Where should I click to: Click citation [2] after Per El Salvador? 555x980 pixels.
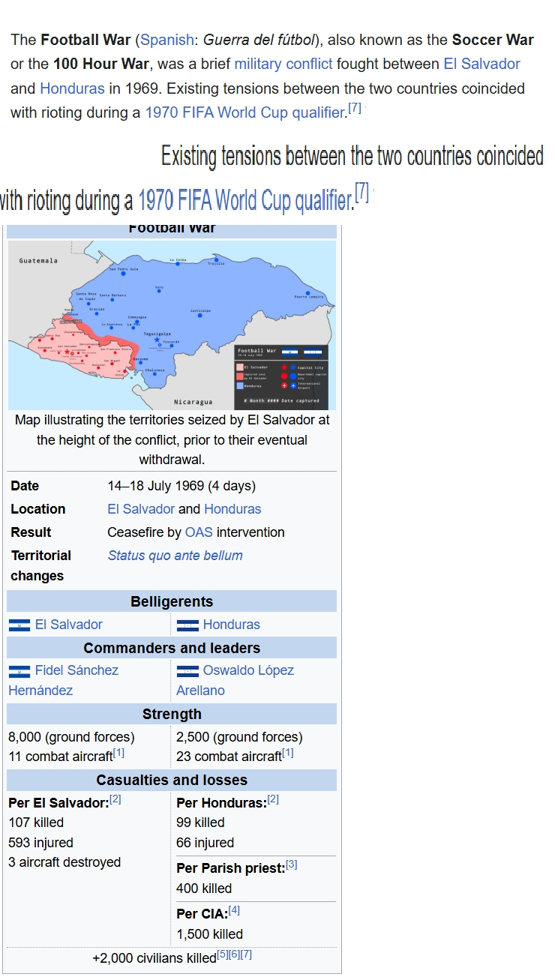click(115, 799)
